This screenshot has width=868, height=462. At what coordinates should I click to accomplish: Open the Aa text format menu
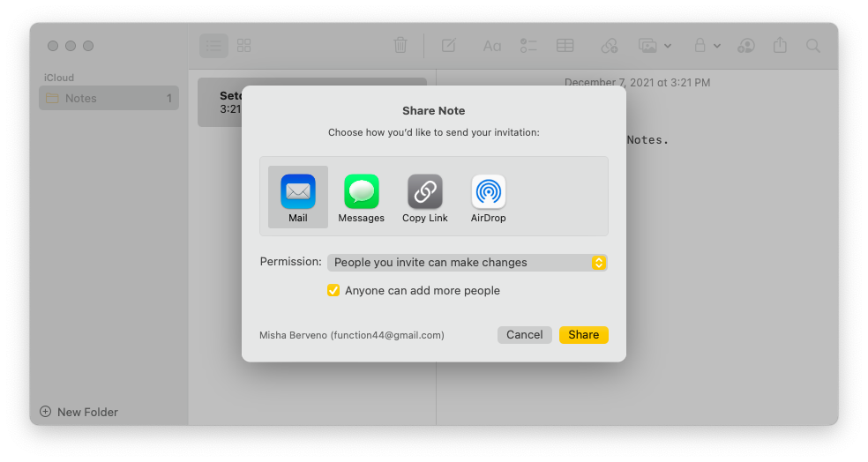(x=491, y=46)
